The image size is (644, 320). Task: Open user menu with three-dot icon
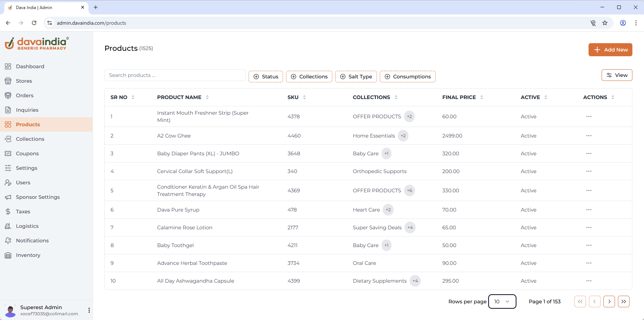click(89, 310)
